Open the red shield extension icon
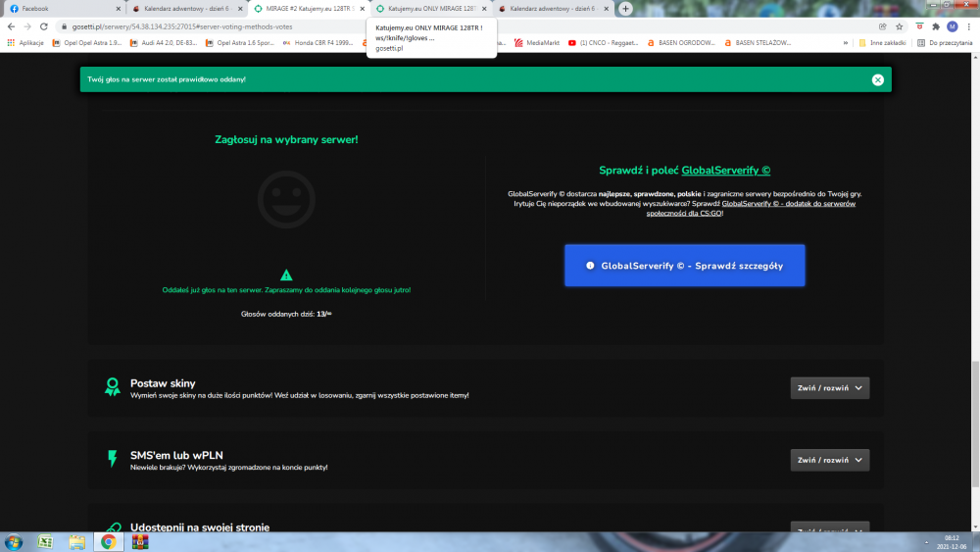 (919, 26)
